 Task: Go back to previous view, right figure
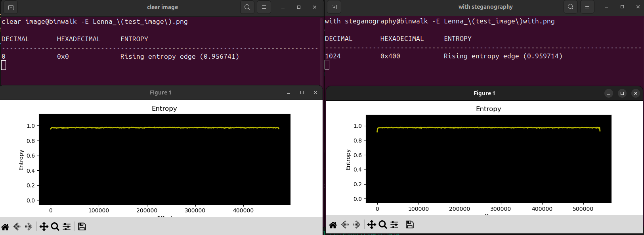coord(345,225)
